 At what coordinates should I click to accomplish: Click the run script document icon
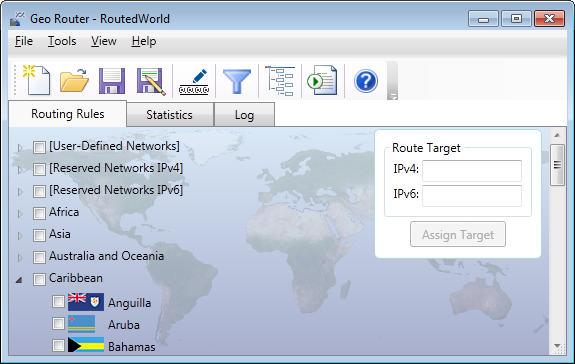[x=322, y=80]
